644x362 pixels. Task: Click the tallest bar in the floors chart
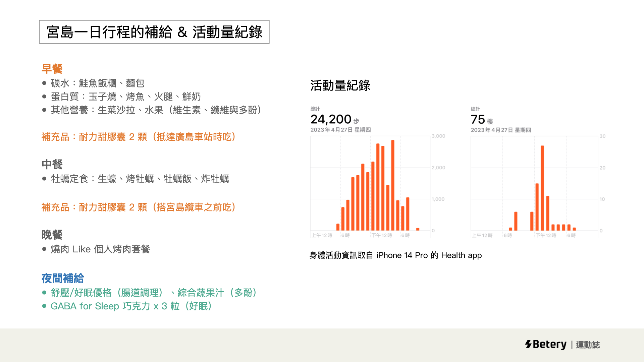pos(542,188)
